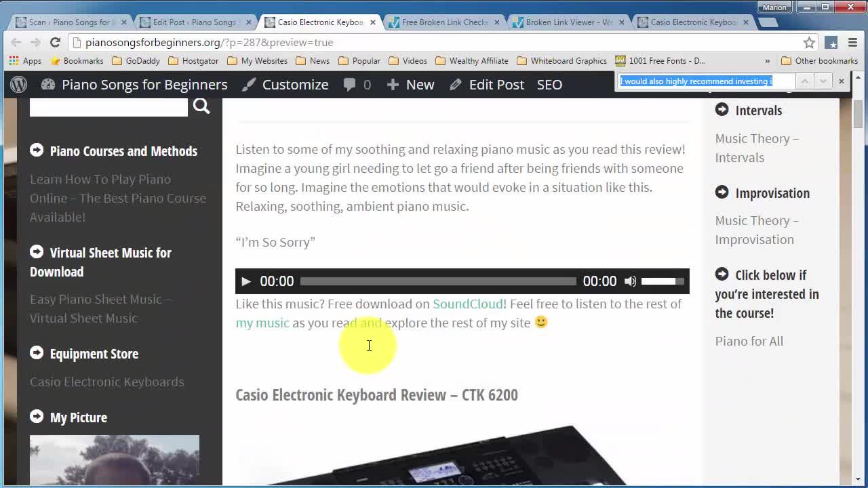Open the comments bubble in the admin bar
868x488 pixels.
(357, 85)
